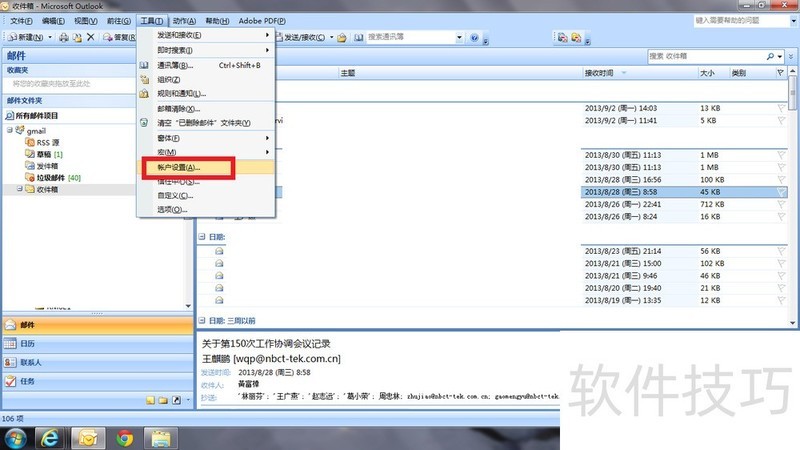800x450 pixels.
Task: Open the 编辑(E) menu
Action: (x=53, y=21)
